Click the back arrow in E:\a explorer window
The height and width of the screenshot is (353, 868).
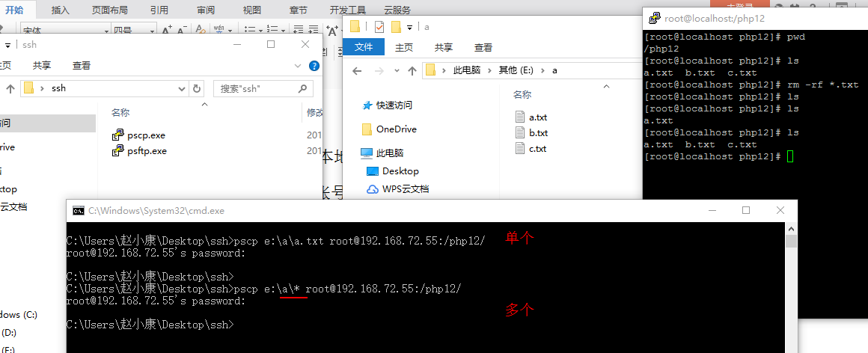tap(357, 70)
